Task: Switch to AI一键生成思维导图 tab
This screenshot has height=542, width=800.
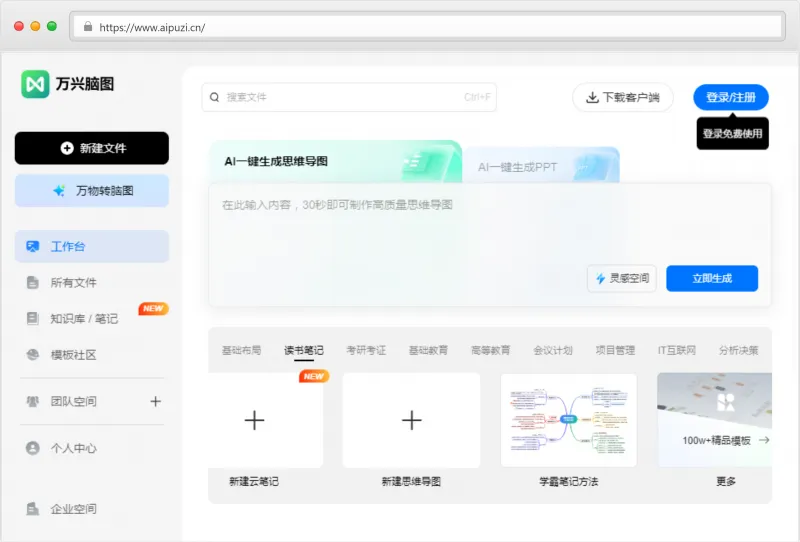Action: (335, 162)
